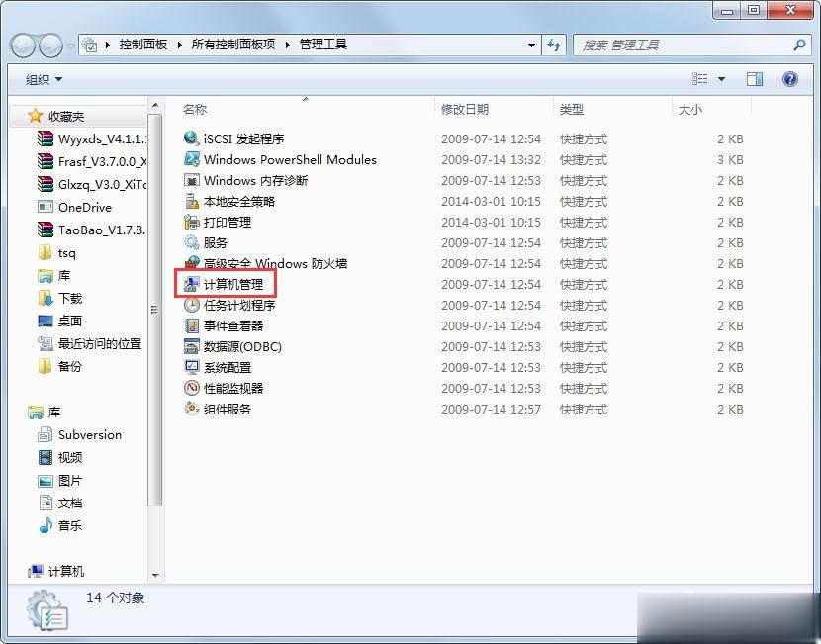
Task: Expand the arrow after 所有控制面板项 in breadcrumb
Action: 288,46
